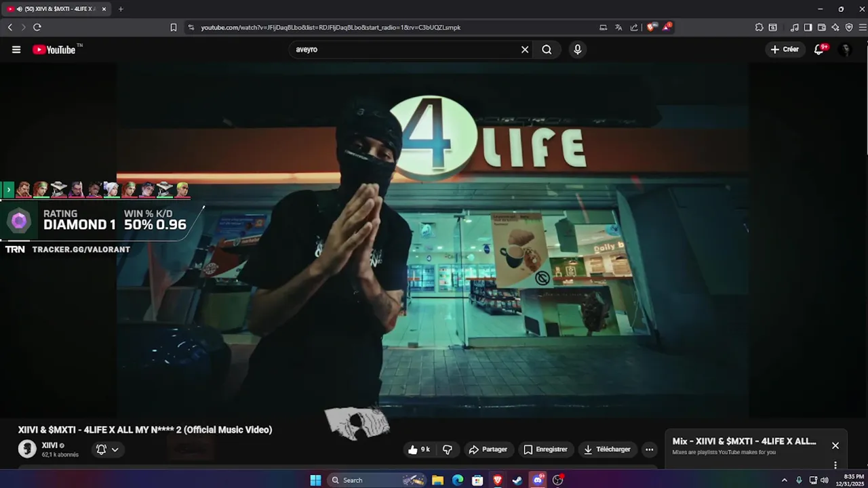Image resolution: width=868 pixels, height=488 pixels.
Task: Open Microsoft Store from the taskbar
Action: coord(477,480)
